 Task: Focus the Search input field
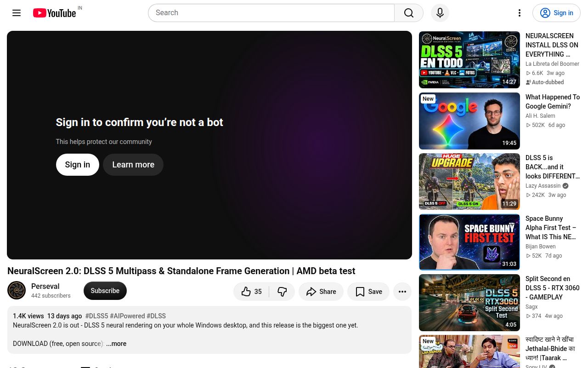(271, 13)
